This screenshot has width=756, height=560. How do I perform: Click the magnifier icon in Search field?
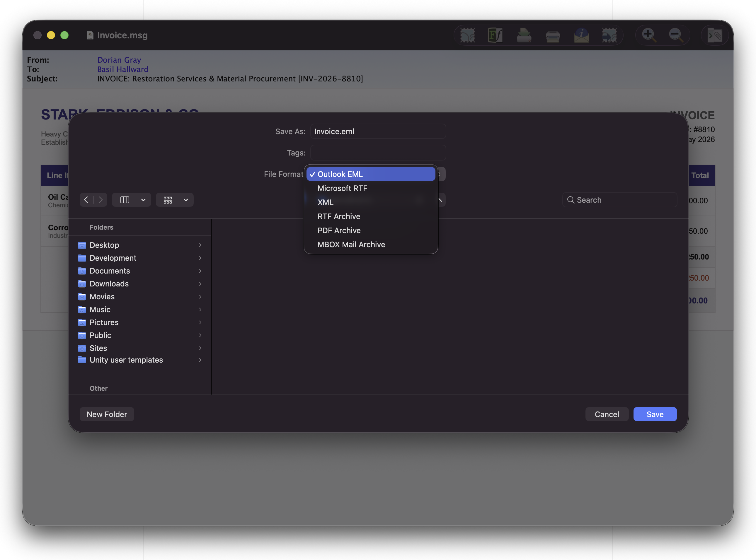571,200
